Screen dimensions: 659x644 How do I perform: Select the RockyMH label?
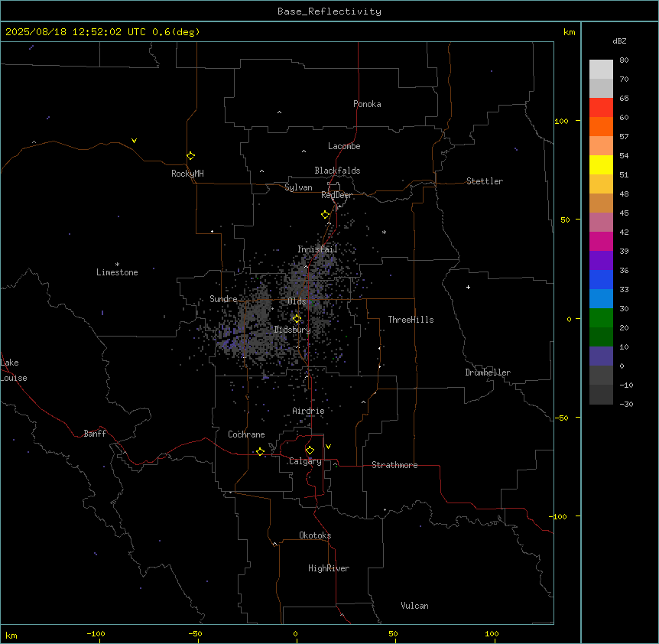click(x=187, y=174)
